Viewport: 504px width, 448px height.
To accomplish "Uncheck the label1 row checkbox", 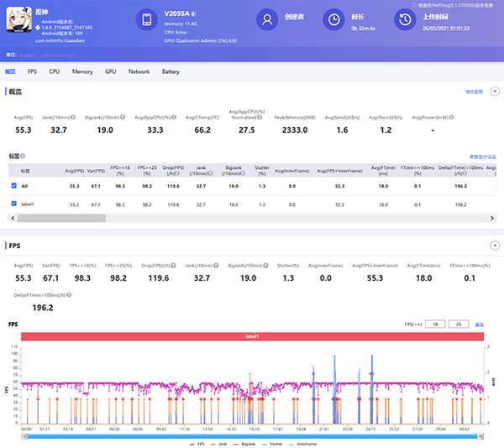I will [13, 203].
